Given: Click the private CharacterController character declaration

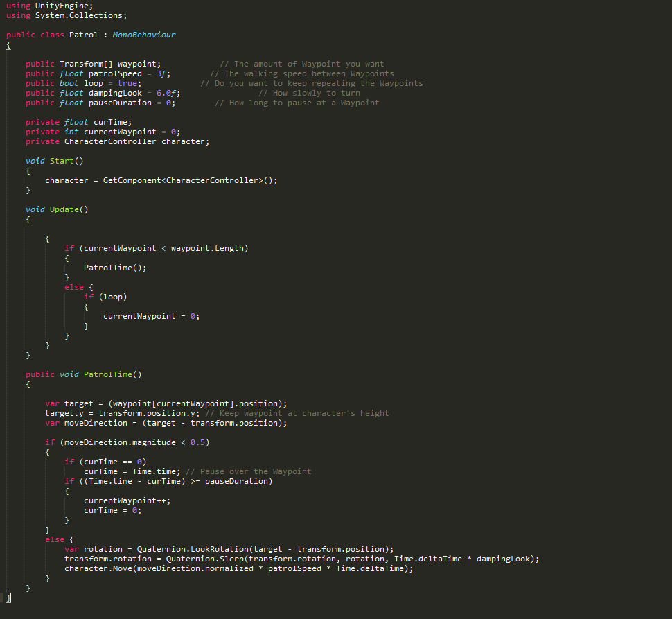Looking at the screenshot, I should click(x=117, y=141).
